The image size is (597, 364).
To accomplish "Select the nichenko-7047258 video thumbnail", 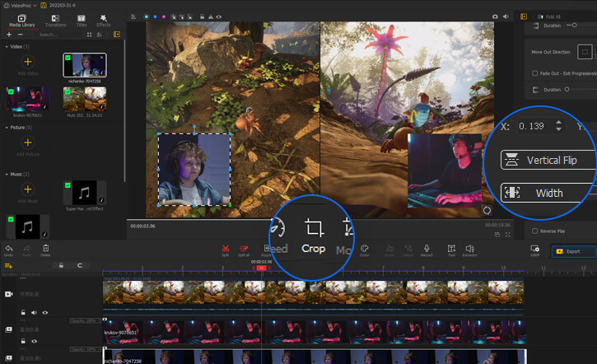I will pos(84,66).
